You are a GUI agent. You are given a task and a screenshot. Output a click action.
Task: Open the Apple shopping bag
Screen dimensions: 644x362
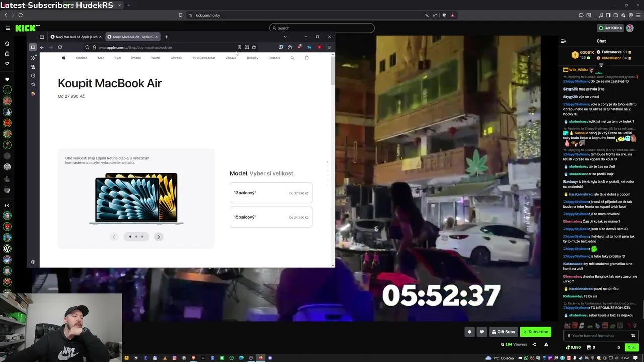tap(307, 58)
